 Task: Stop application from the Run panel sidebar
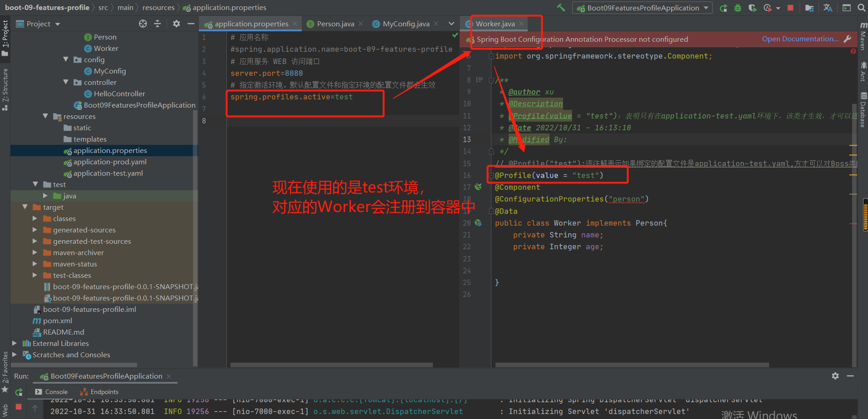[19, 407]
